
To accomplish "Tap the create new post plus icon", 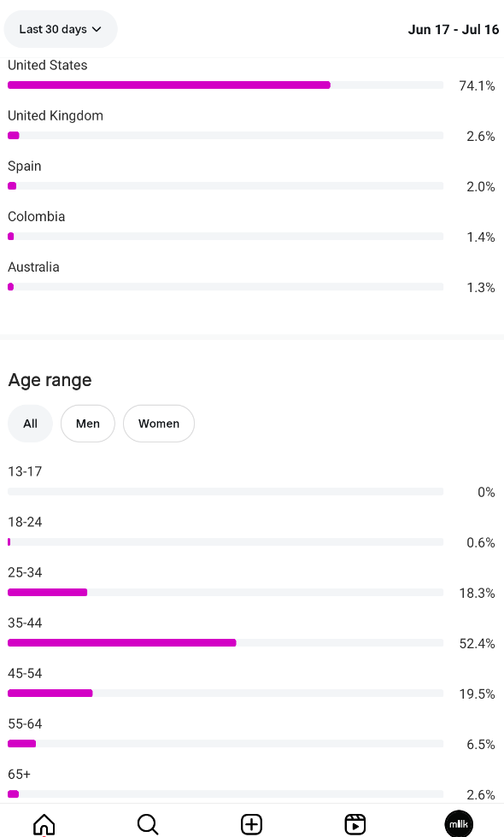I will coord(251,823).
